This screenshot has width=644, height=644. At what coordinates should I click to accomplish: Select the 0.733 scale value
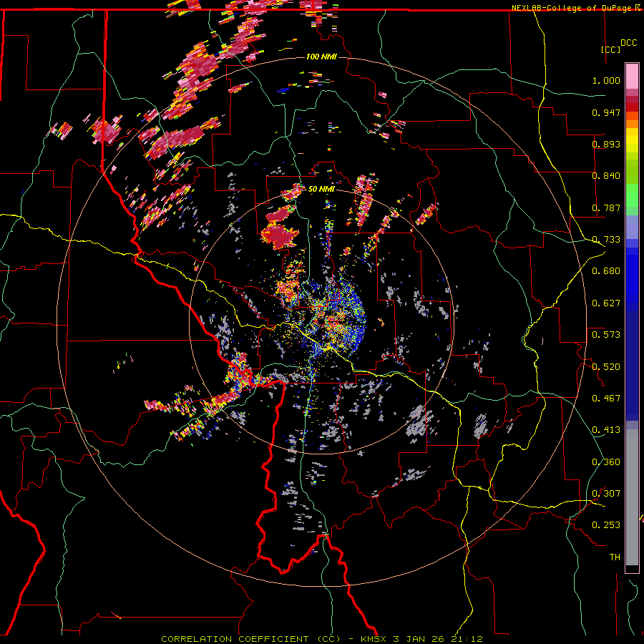click(606, 240)
